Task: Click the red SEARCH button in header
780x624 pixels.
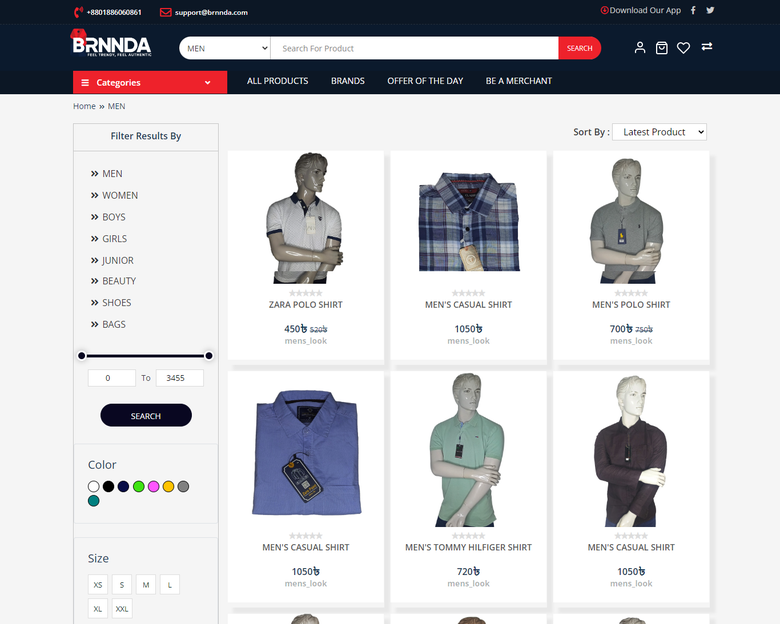Action: click(x=580, y=48)
